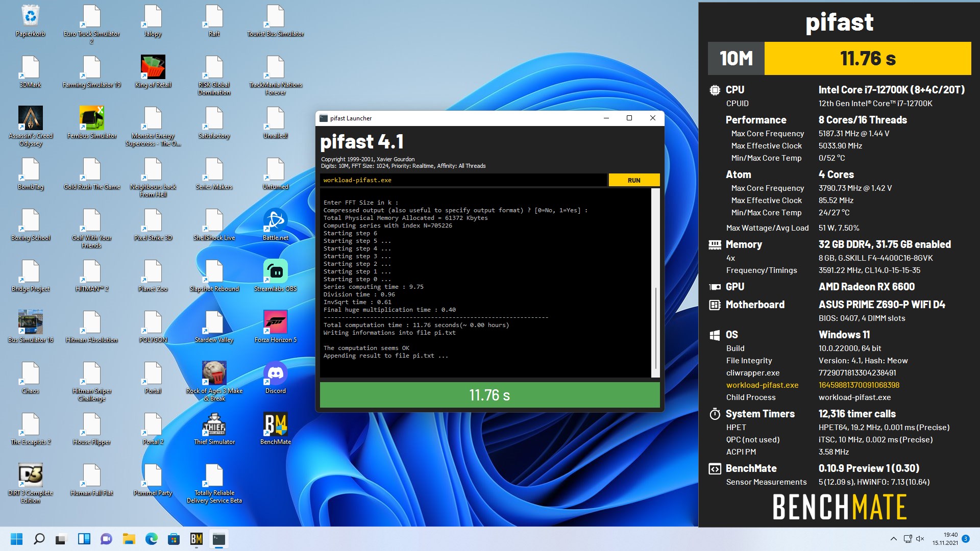This screenshot has width=980, height=551.
Task: Click 'The computation seems OK' console line
Action: click(366, 348)
